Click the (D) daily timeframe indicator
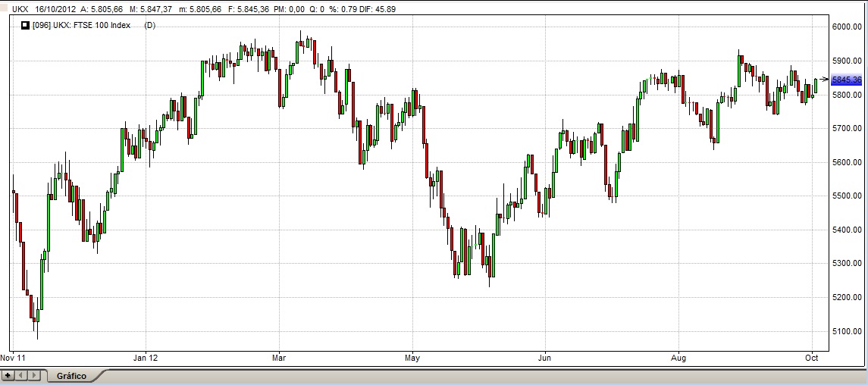Image resolution: width=868 pixels, height=385 pixels. [x=149, y=25]
